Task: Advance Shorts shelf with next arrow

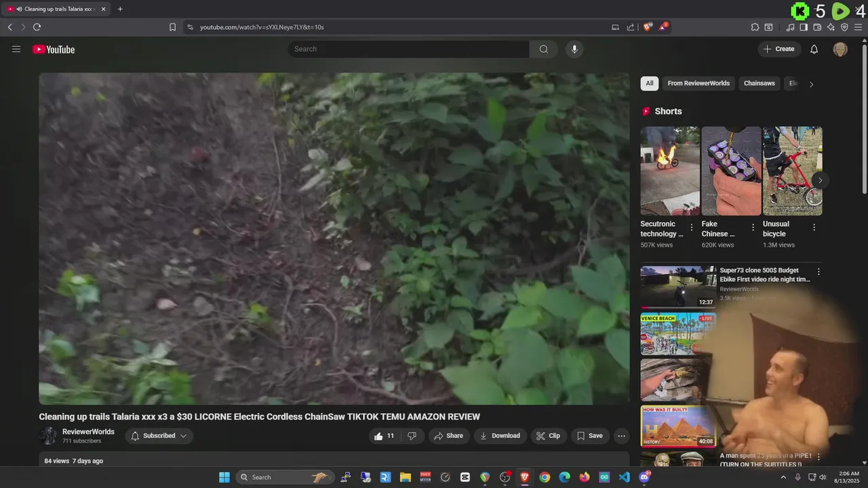Action: coord(820,180)
